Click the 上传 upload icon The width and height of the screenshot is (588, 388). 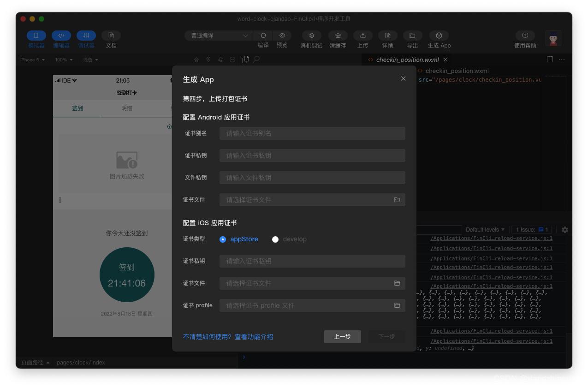point(363,36)
